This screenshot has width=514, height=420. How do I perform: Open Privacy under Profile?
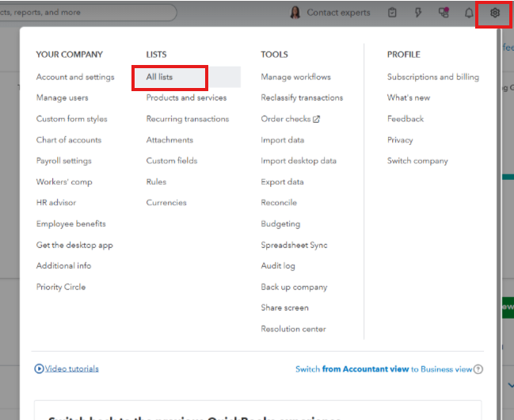pos(400,140)
